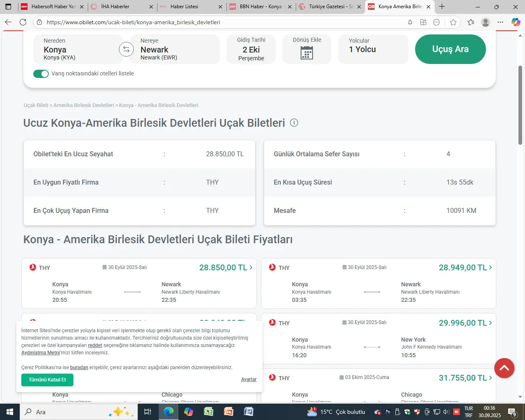Screen dimensions: 525x420
Task: Accept all cookies with Tümünü Kabul Et
Action: [47, 380]
